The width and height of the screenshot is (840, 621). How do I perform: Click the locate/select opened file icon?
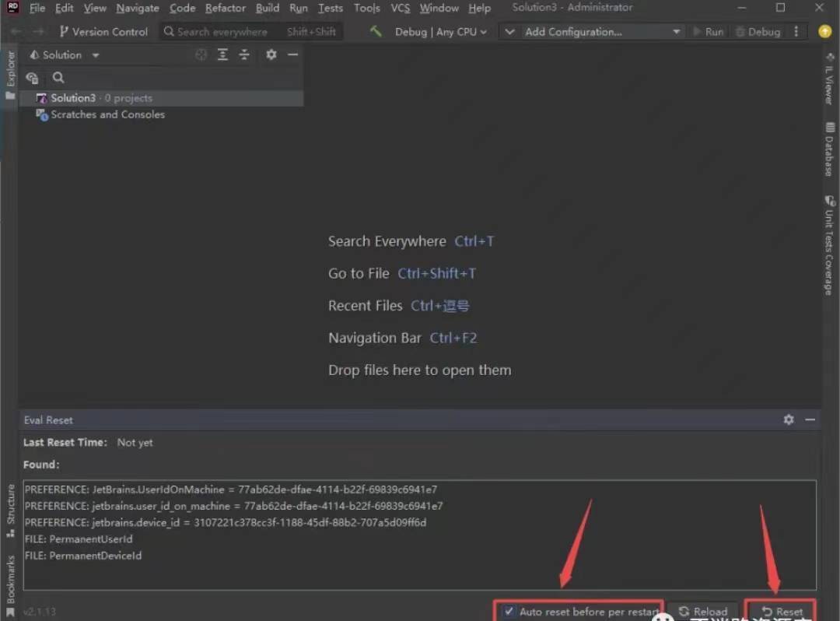point(201,54)
